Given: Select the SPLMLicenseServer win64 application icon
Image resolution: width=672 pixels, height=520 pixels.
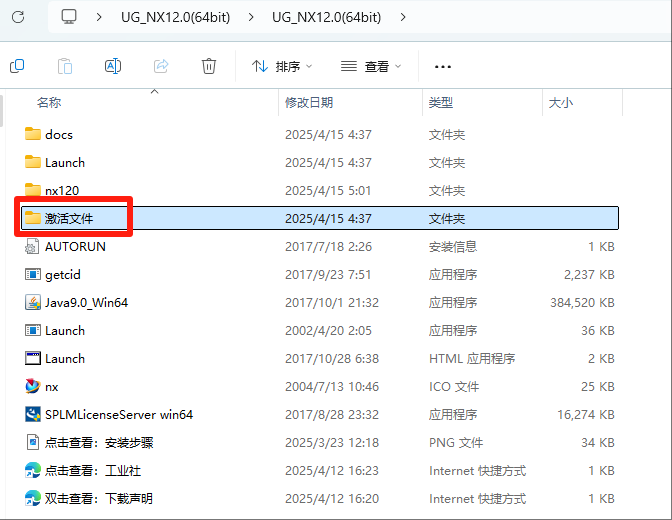Looking at the screenshot, I should pyautogui.click(x=33, y=414).
